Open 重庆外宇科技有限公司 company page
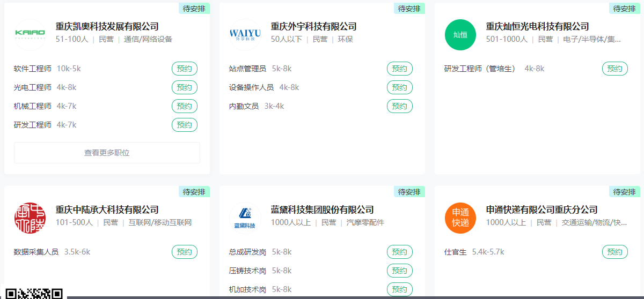Image resolution: width=644 pixels, height=299 pixels. click(x=313, y=26)
